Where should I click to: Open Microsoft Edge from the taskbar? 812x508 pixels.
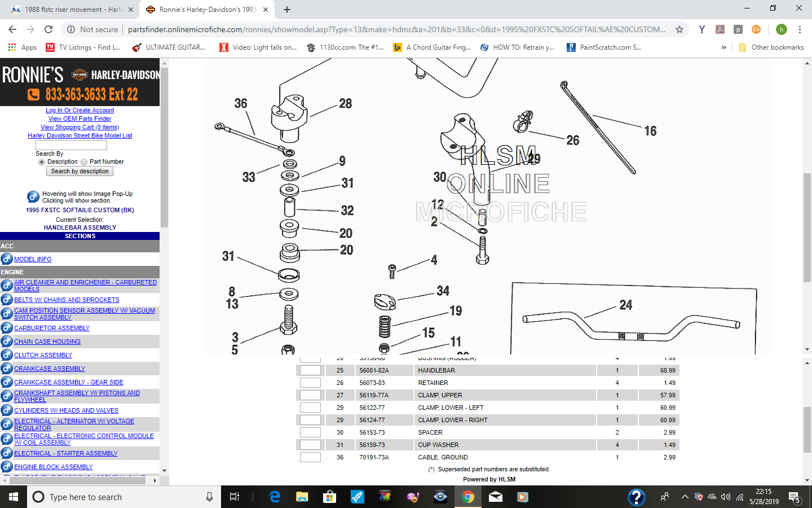click(x=275, y=497)
